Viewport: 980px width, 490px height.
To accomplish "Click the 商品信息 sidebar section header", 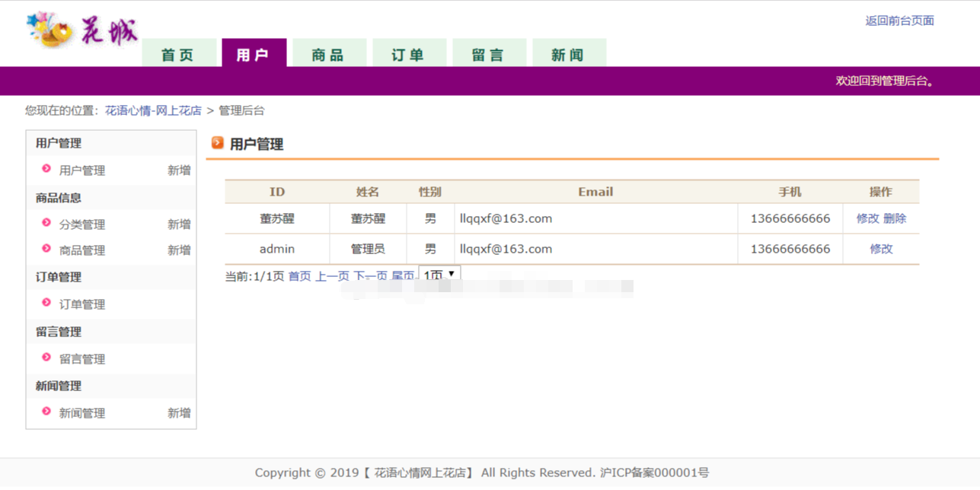I will [x=59, y=198].
